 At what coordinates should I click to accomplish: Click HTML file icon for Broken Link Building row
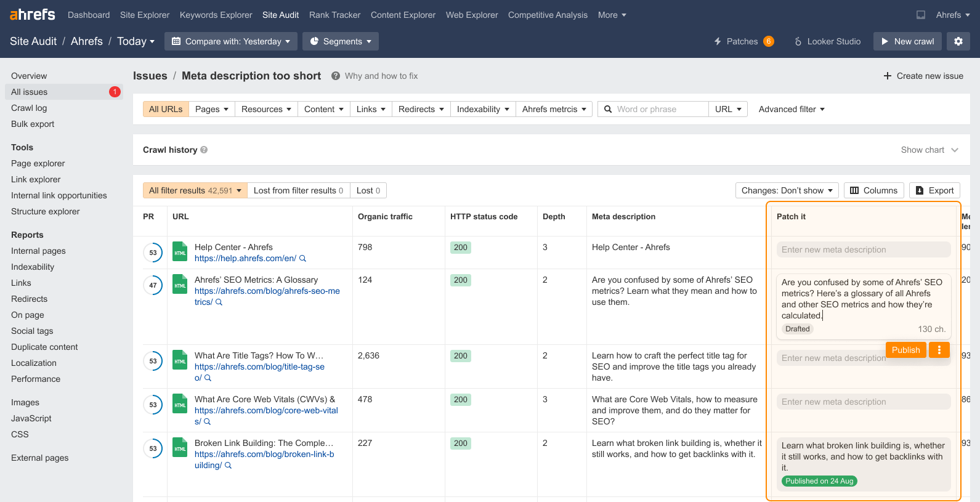coord(180,447)
